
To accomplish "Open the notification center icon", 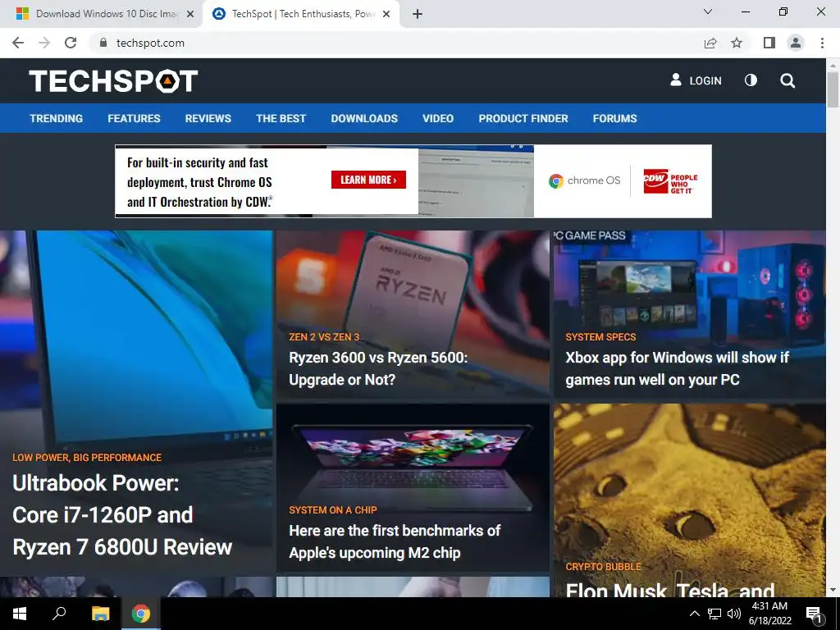I will point(815,614).
